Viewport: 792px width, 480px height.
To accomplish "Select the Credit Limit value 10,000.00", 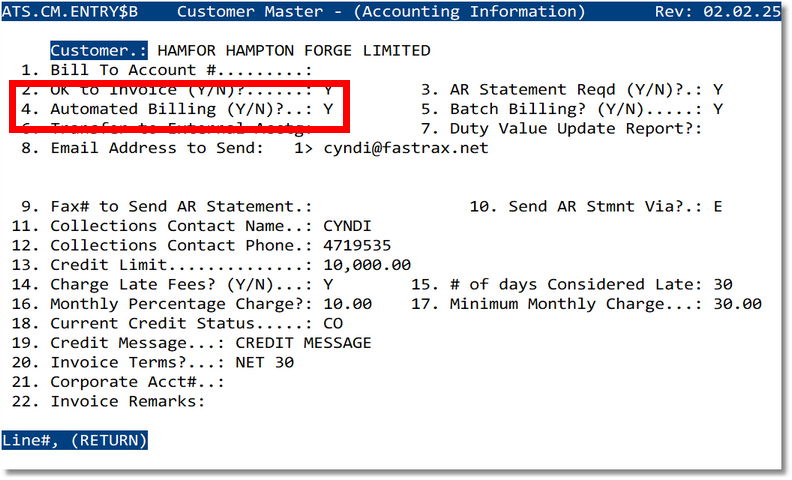I will 367,265.
